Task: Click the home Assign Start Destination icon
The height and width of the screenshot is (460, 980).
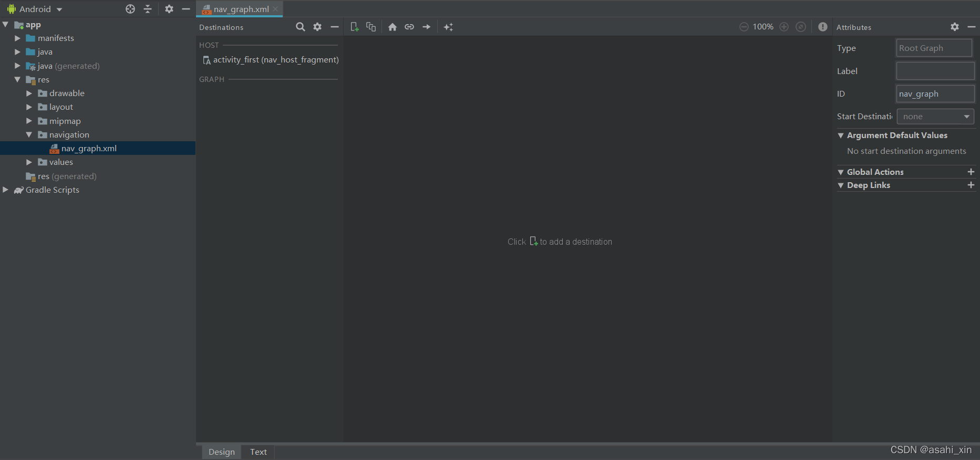Action: [393, 27]
